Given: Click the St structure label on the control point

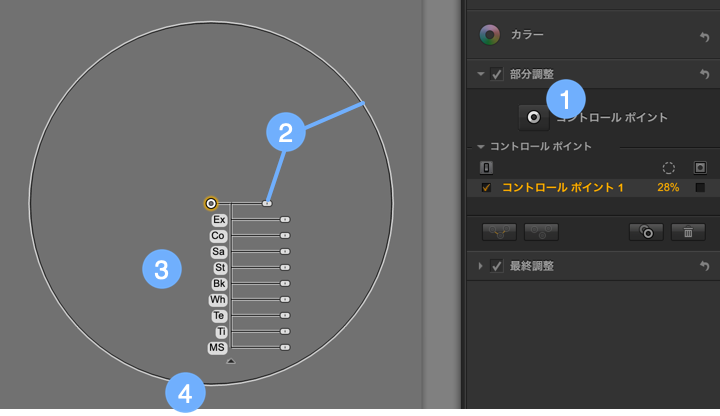Looking at the screenshot, I should [x=220, y=268].
